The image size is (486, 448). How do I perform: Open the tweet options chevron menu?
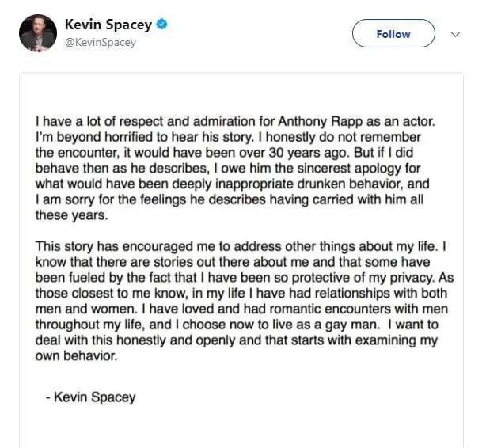(455, 35)
